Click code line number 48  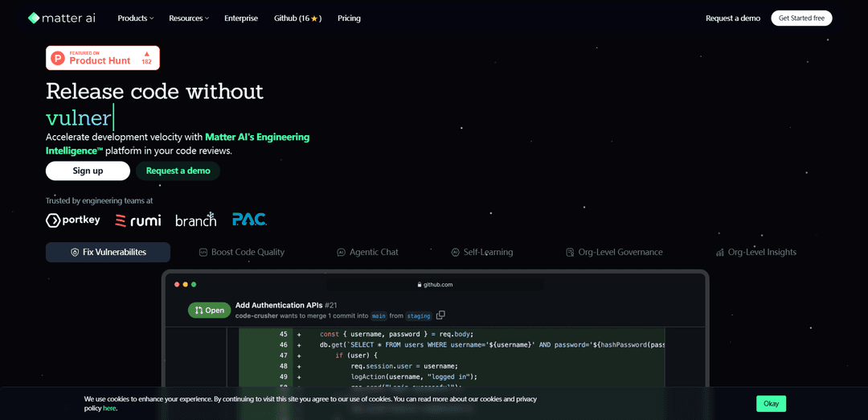click(284, 366)
